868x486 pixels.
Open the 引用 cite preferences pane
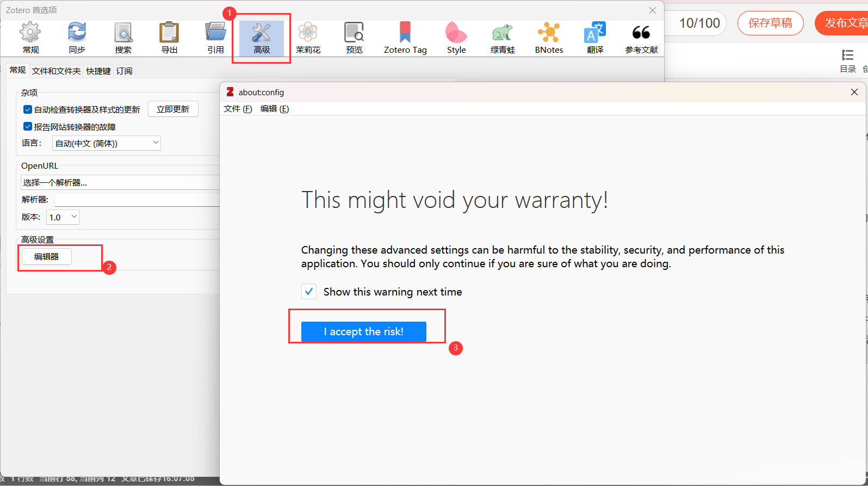[215, 38]
